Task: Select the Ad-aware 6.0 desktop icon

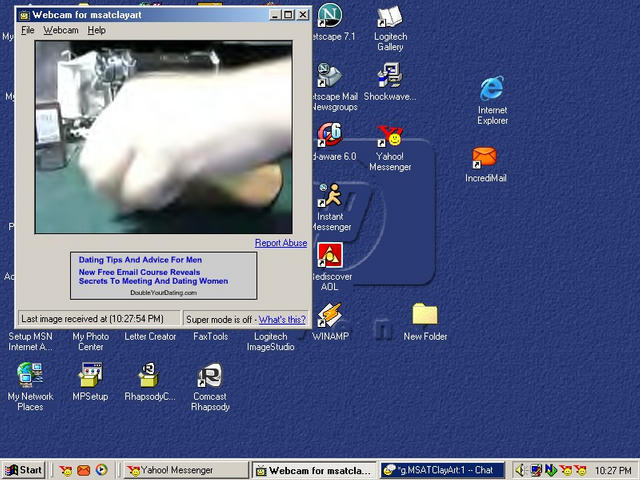Action: click(330, 135)
